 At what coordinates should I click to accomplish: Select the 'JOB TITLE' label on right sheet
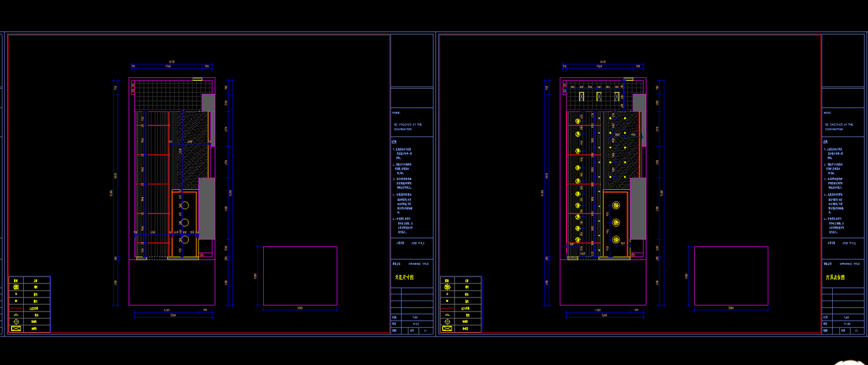849,243
